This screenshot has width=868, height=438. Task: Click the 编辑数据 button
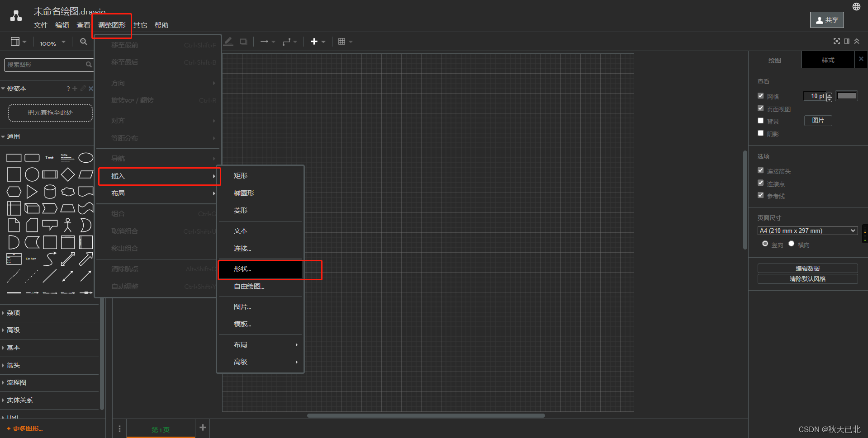pyautogui.click(x=807, y=268)
